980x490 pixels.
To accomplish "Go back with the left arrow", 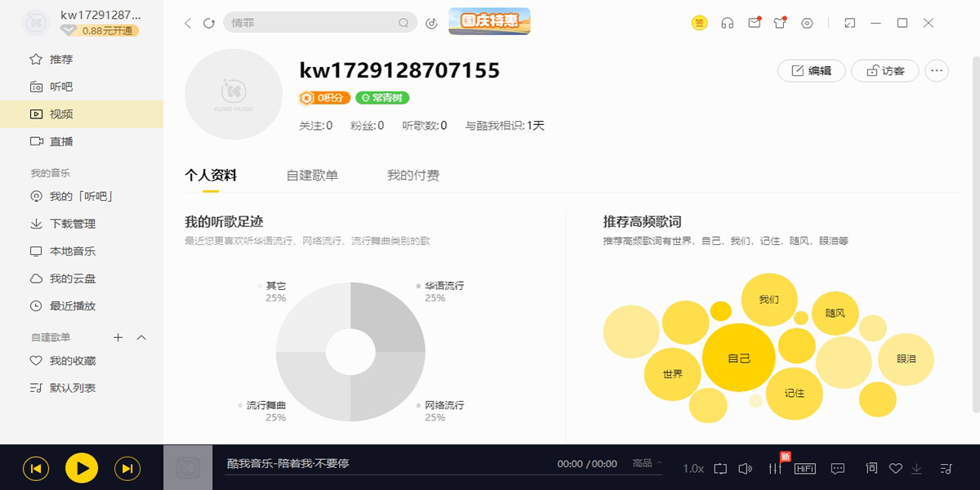I will pos(188,23).
